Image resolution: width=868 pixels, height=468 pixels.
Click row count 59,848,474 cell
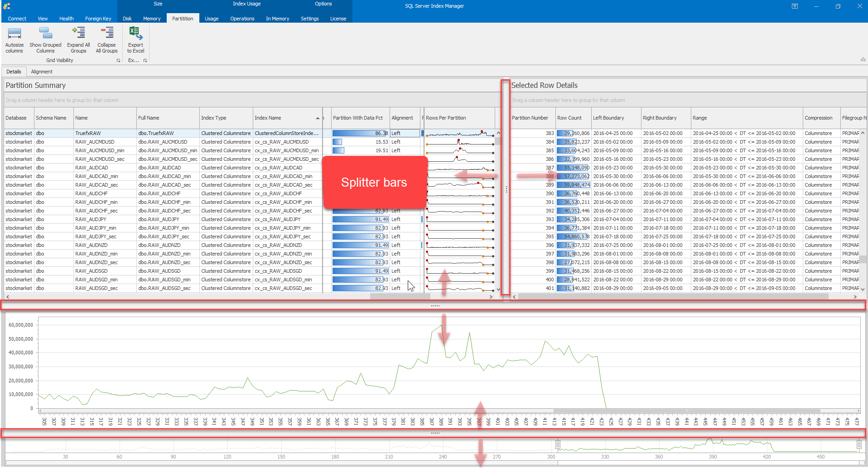click(x=574, y=185)
